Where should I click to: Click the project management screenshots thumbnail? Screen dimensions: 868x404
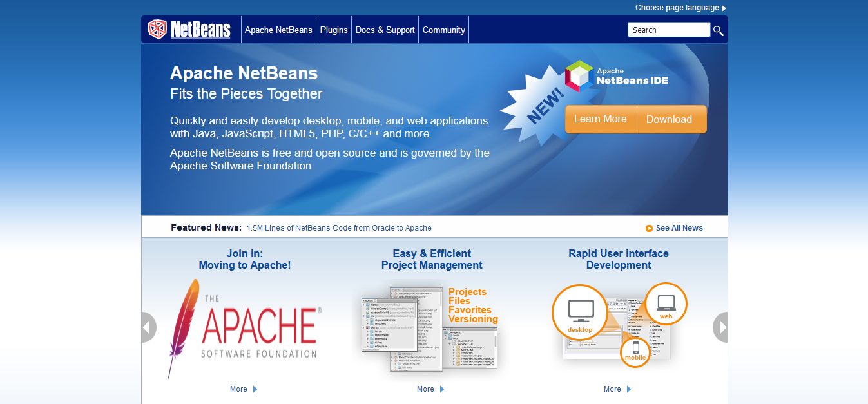pos(430,329)
